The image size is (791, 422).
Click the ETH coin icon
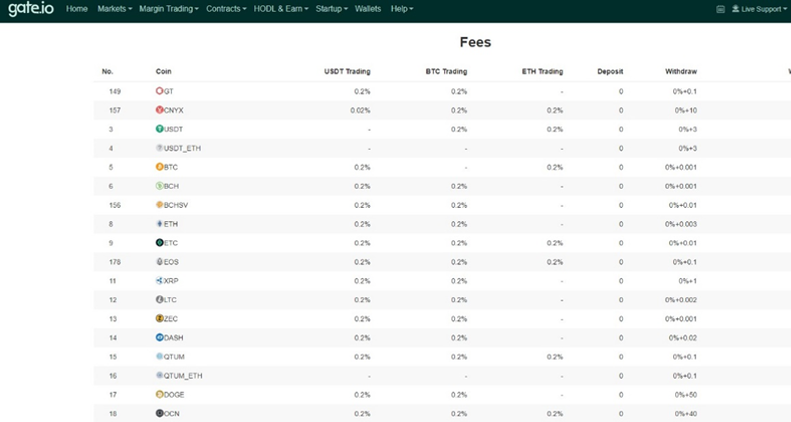point(159,224)
